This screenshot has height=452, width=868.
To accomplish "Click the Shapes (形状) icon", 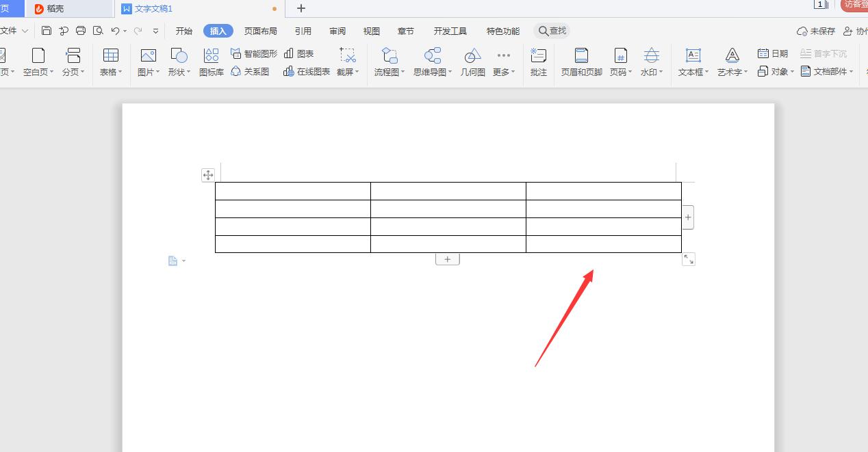I will (179, 56).
